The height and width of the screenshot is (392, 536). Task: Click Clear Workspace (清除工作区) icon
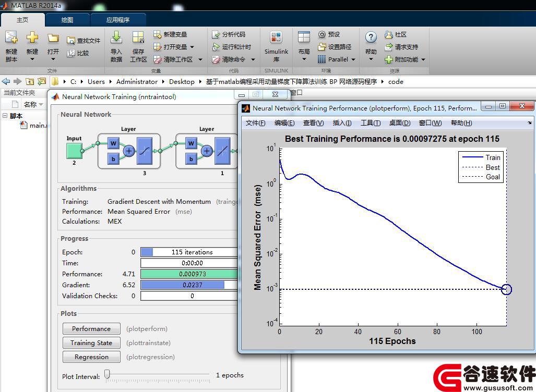157,59
